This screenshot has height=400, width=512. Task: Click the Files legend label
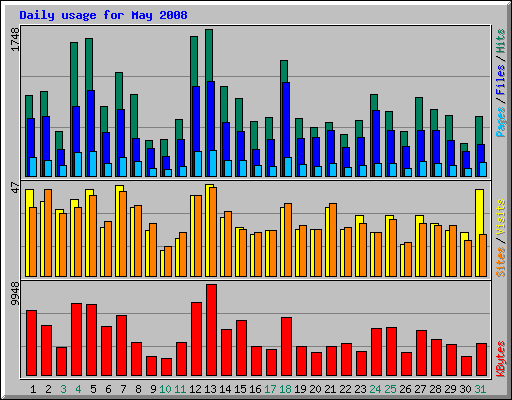click(x=501, y=79)
